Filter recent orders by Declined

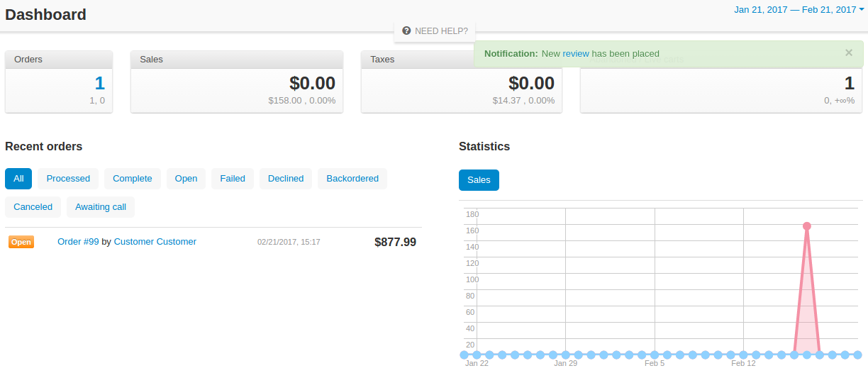pos(286,179)
